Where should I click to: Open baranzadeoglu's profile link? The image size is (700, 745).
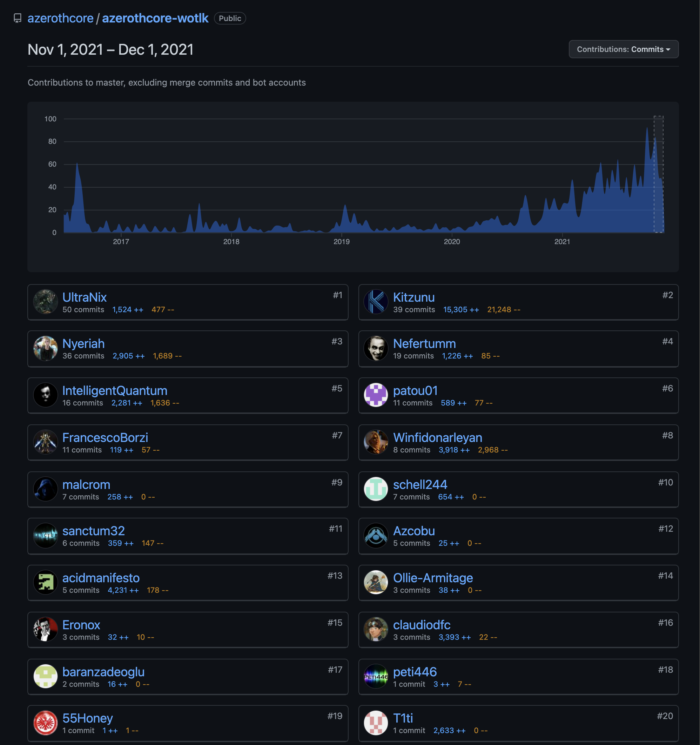tap(103, 672)
